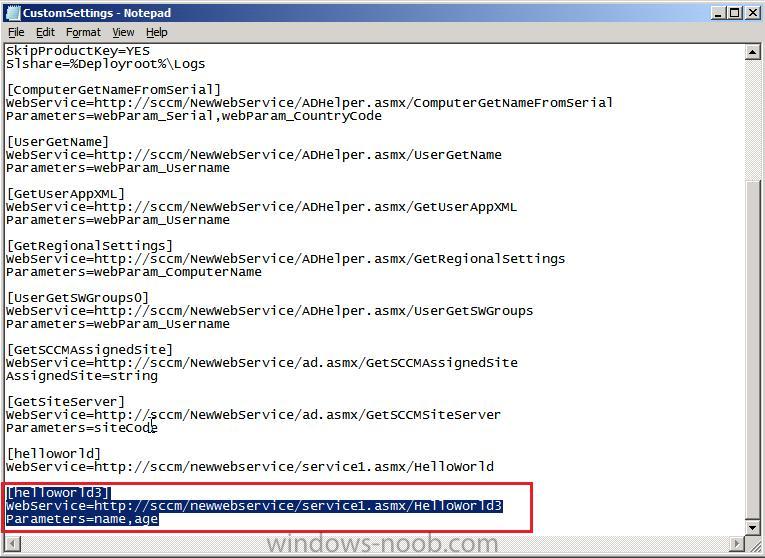
Task: Open the Help menu
Action: (x=157, y=32)
